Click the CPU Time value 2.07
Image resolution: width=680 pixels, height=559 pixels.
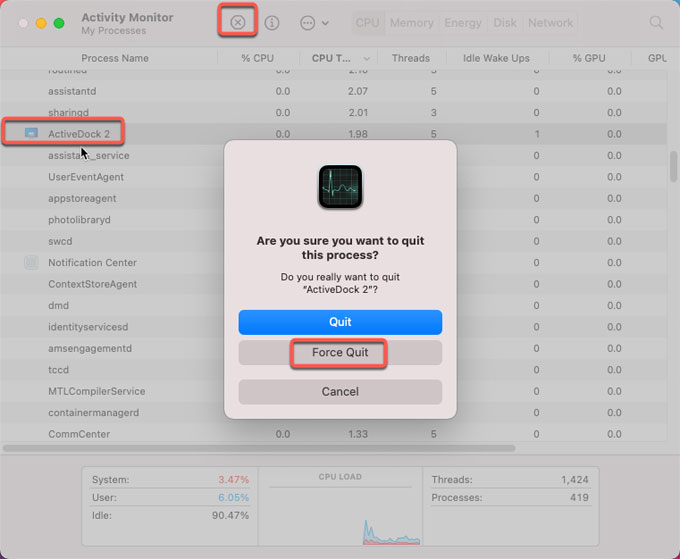(358, 91)
